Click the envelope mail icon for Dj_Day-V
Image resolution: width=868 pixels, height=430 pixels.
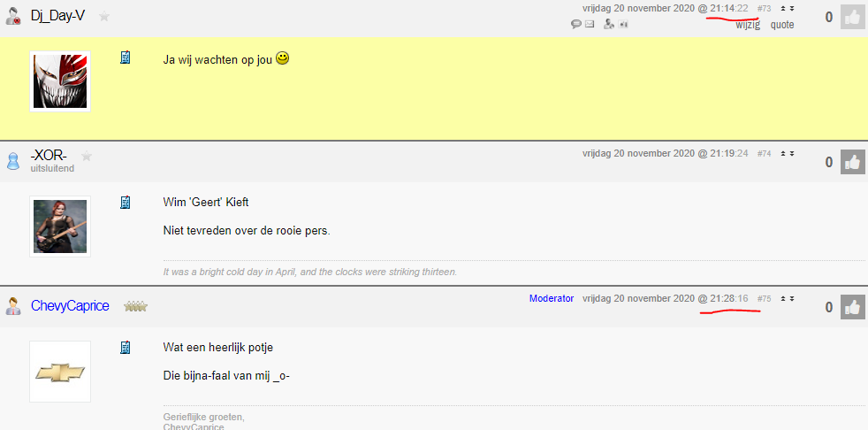point(590,24)
